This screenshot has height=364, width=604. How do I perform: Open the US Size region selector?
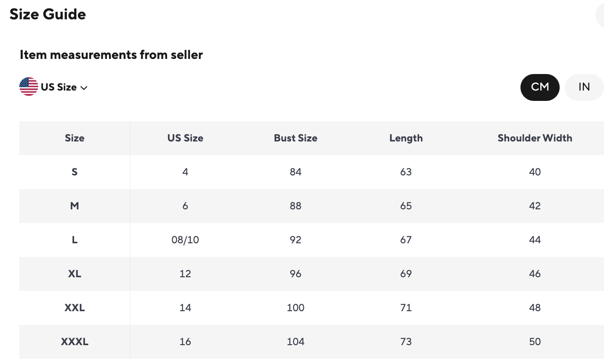[59, 87]
